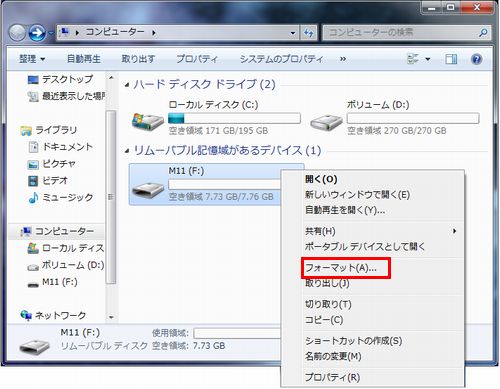Expand the 共有(H) submenu arrow
The width and height of the screenshot is (500, 389).
[x=454, y=231]
